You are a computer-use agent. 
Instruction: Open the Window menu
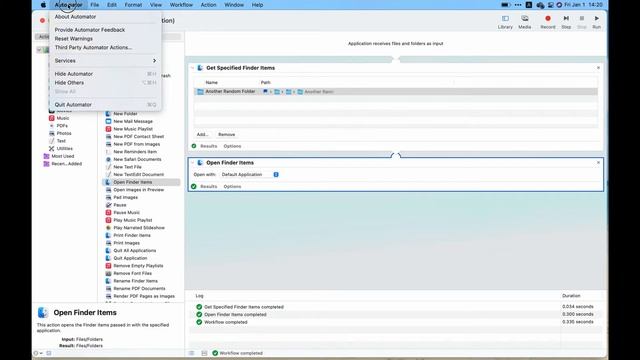click(x=234, y=5)
